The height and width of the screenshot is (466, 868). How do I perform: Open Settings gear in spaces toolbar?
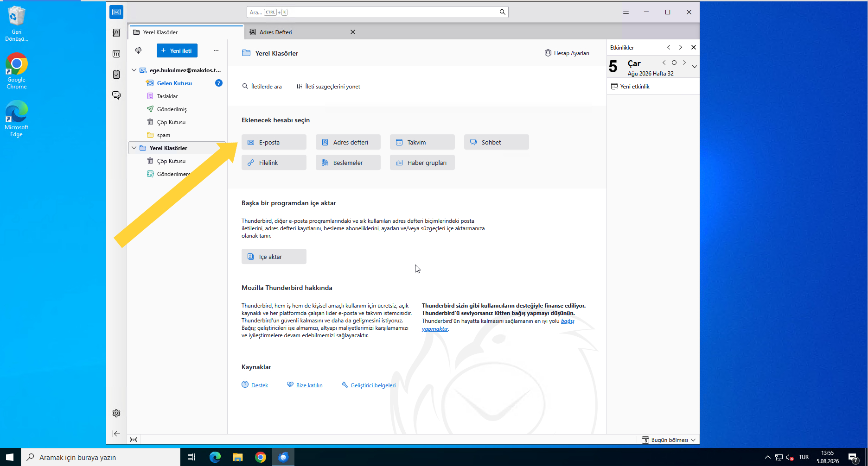pyautogui.click(x=116, y=413)
